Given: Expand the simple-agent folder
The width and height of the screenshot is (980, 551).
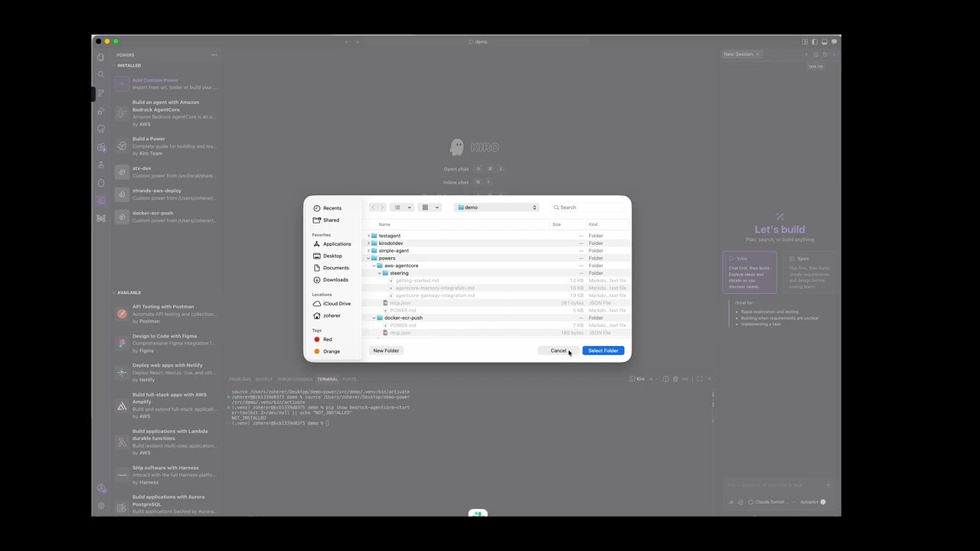Looking at the screenshot, I should point(368,251).
